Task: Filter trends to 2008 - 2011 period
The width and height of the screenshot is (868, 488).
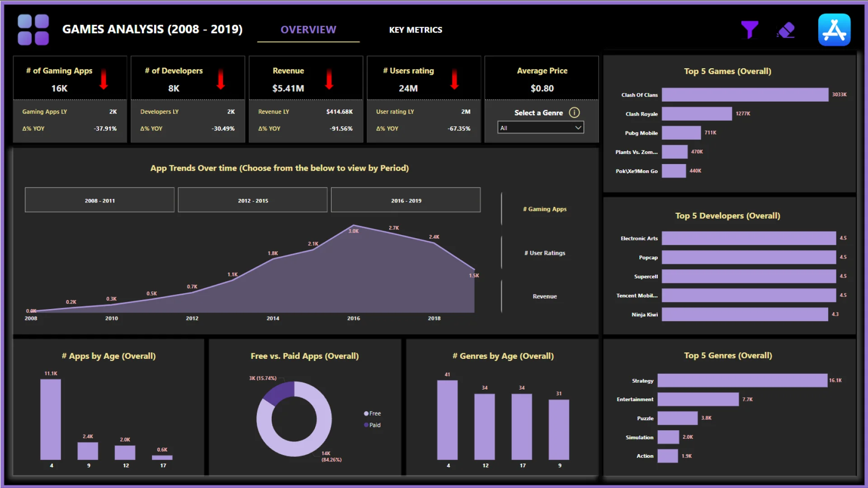Action: (x=99, y=200)
